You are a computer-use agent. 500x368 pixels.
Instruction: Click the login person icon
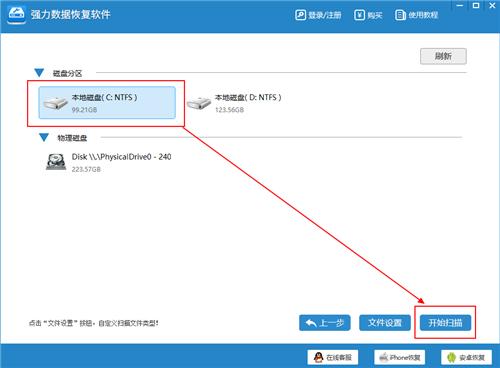pos(300,15)
